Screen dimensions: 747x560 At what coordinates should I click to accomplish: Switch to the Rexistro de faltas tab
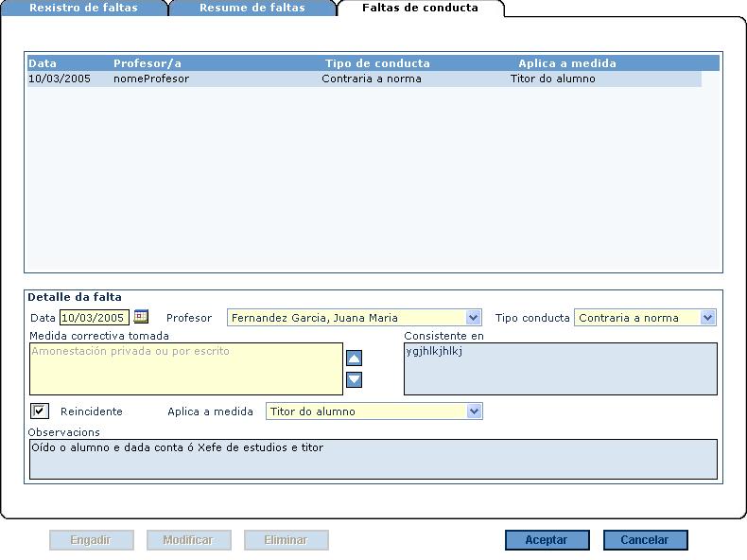pos(83,8)
